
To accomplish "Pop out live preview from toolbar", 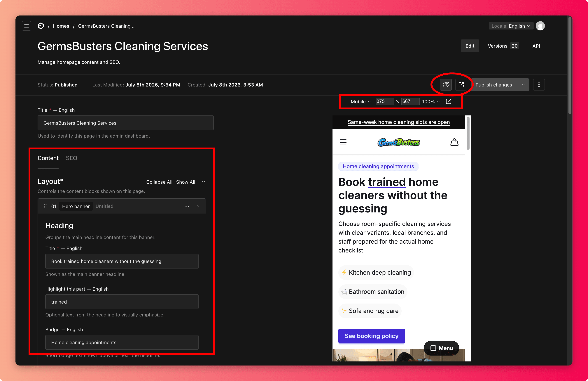I will (x=448, y=101).
